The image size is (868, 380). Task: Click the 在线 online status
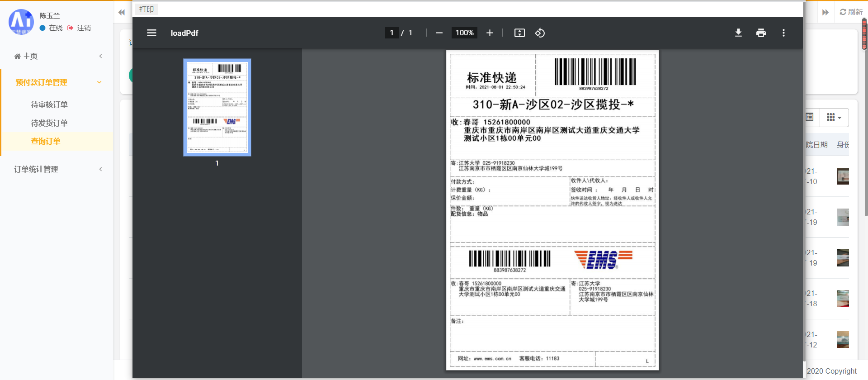[51, 28]
